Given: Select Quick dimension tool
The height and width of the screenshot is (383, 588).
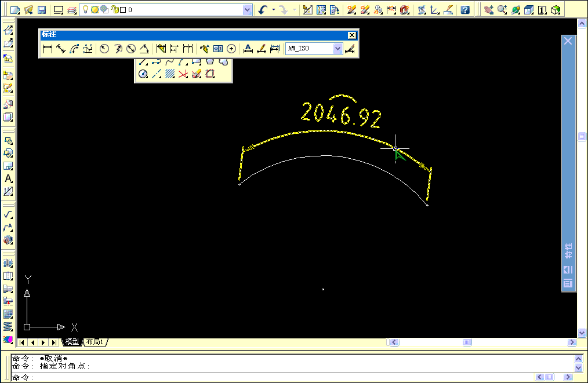Looking at the screenshot, I should coord(161,49).
